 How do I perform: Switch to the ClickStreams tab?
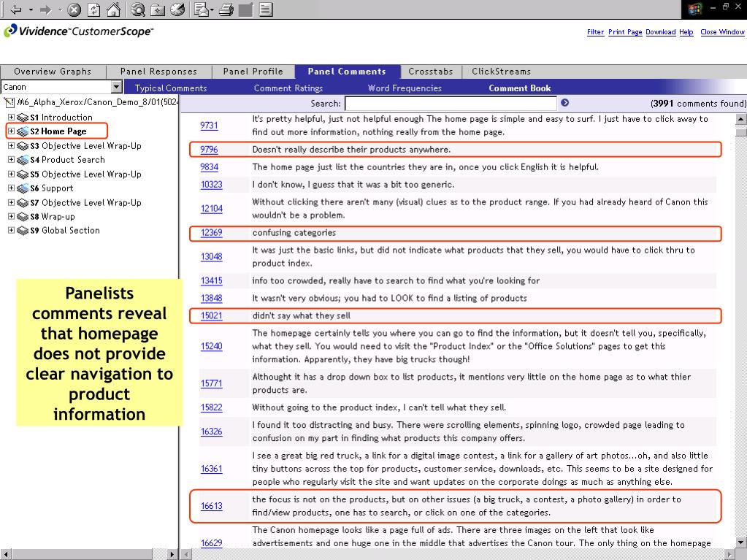tap(501, 72)
